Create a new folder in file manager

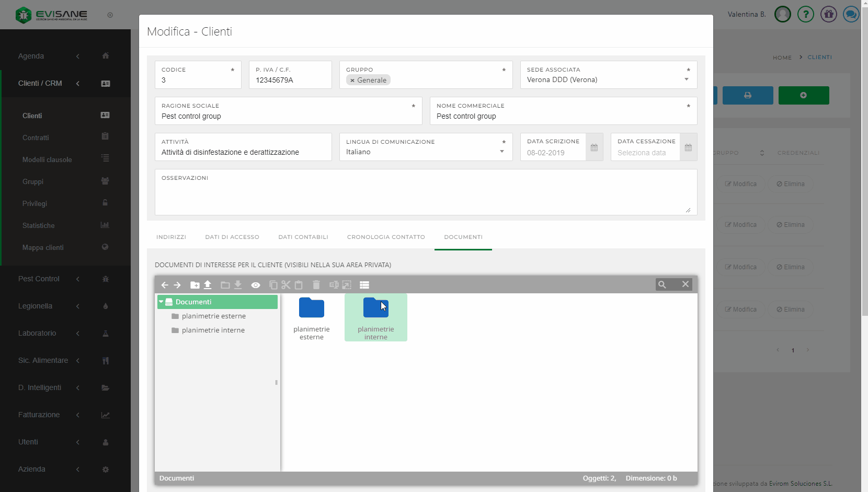pyautogui.click(x=195, y=285)
